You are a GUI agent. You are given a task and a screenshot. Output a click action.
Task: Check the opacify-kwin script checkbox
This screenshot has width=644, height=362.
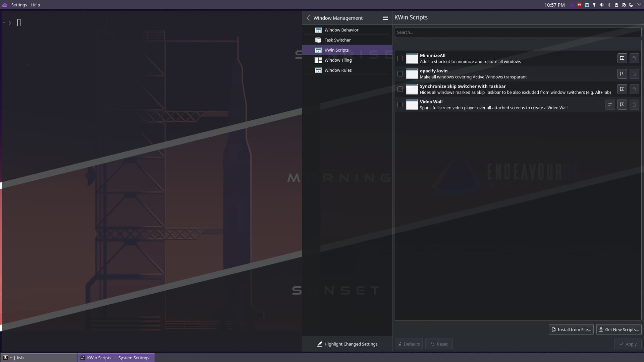(400, 74)
